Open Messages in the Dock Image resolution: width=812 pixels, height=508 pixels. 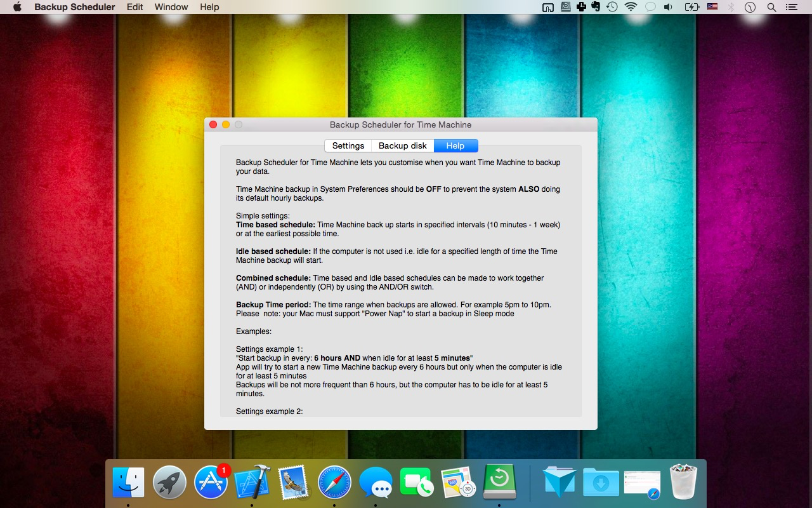(376, 483)
